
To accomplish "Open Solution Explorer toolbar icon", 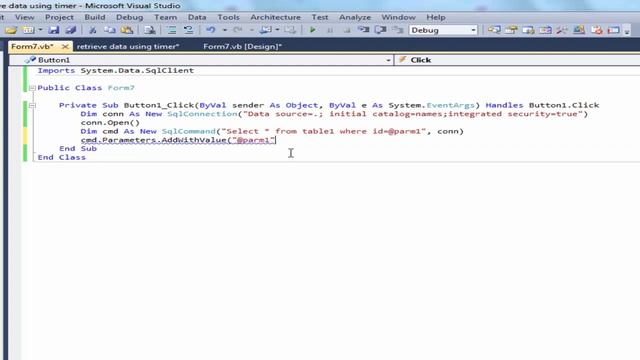I will (x=494, y=30).
